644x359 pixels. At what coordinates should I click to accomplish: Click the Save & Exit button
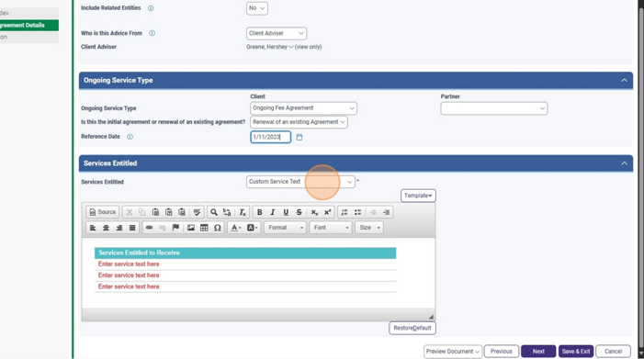click(576, 352)
